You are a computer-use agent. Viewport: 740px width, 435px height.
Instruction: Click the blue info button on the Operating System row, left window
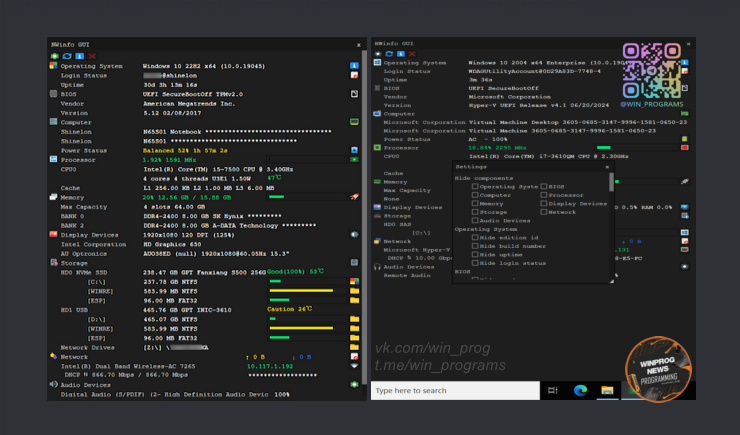click(x=354, y=66)
